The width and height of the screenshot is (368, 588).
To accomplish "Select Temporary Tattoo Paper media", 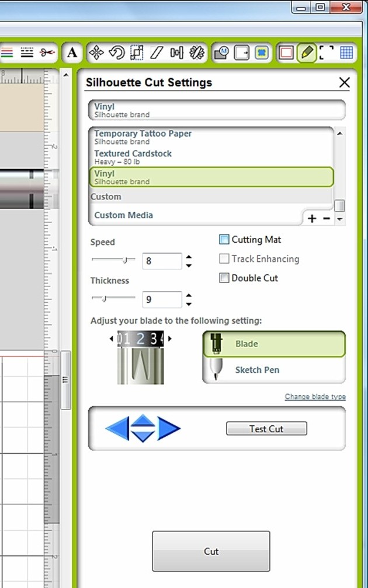I will pos(211,137).
